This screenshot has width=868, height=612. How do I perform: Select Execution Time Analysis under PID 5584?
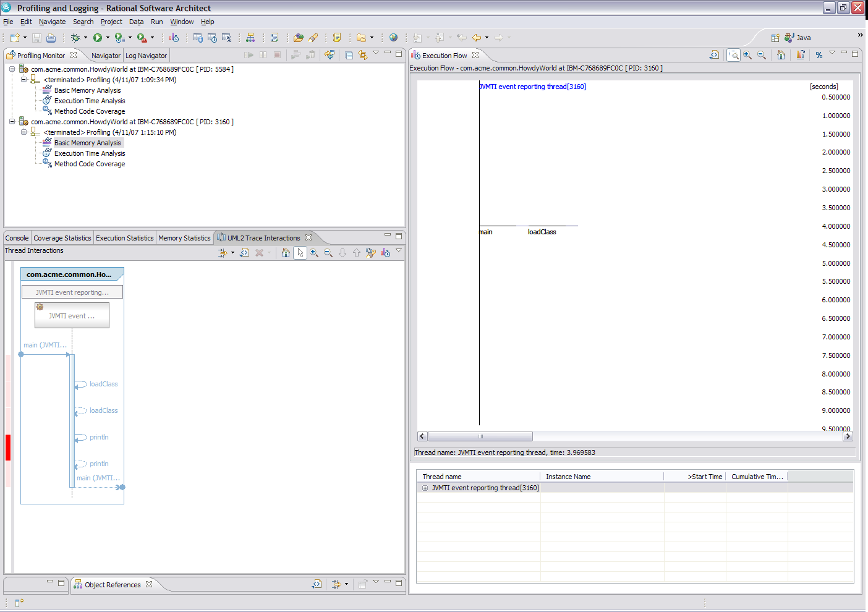90,101
